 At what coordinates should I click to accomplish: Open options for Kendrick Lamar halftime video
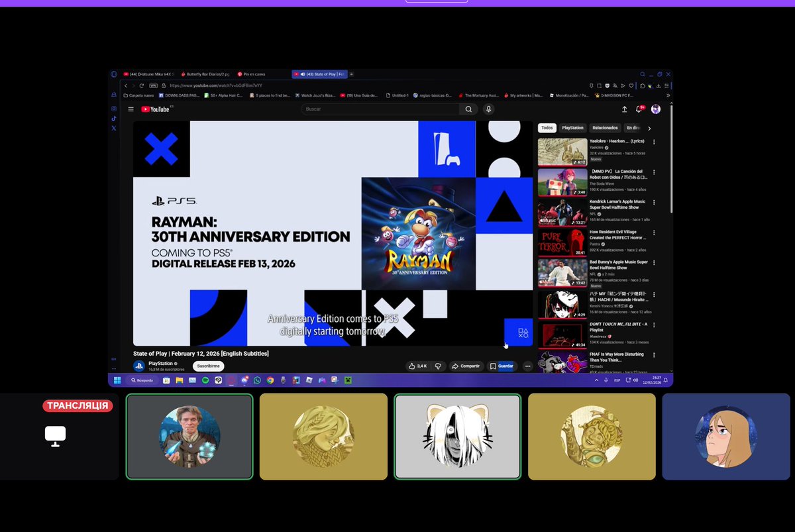point(654,202)
